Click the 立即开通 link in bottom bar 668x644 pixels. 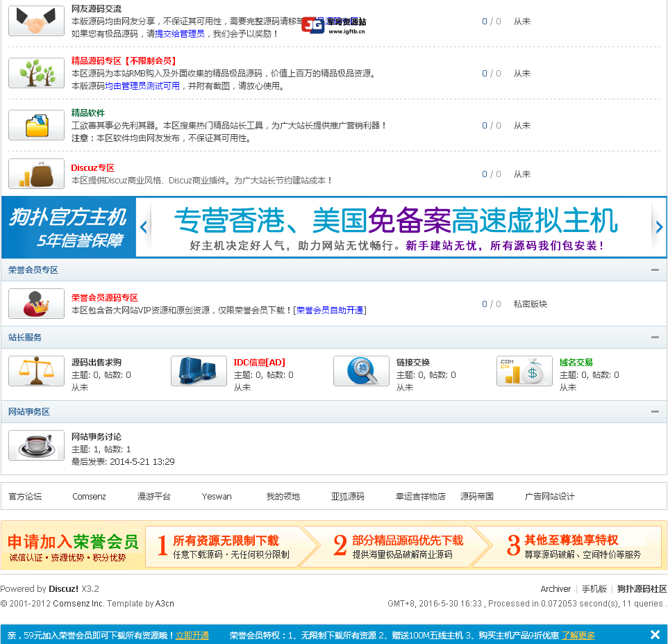(x=192, y=635)
